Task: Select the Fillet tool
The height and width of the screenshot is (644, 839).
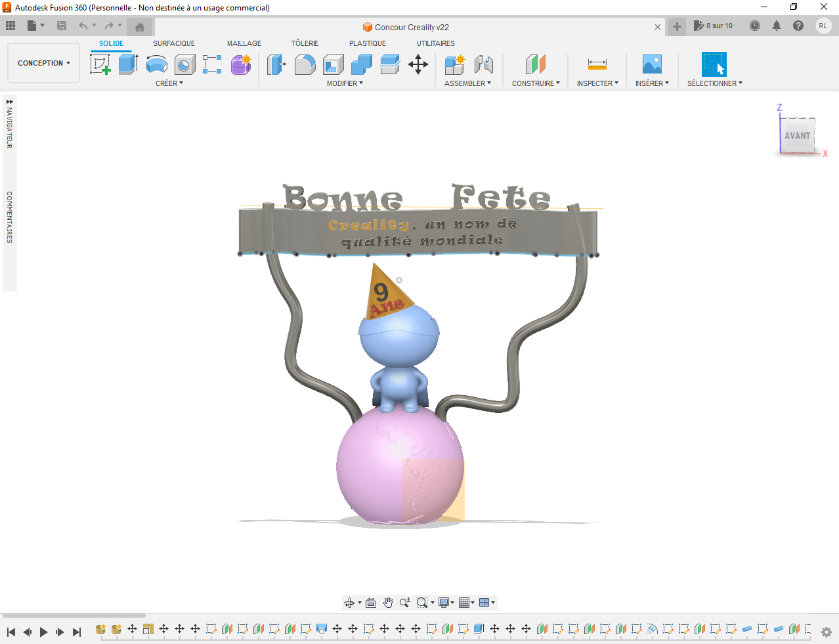Action: point(305,64)
